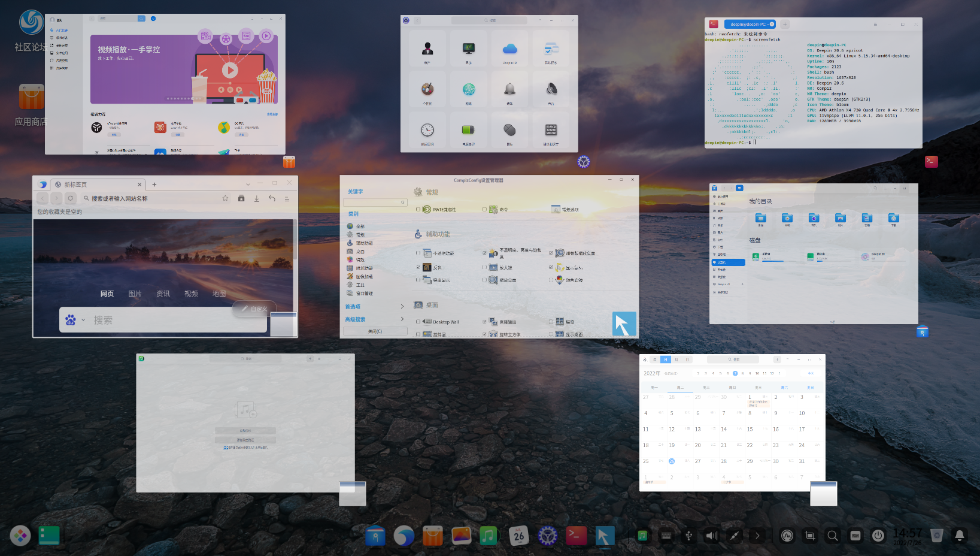Open the terminal icon in the dock

576,536
